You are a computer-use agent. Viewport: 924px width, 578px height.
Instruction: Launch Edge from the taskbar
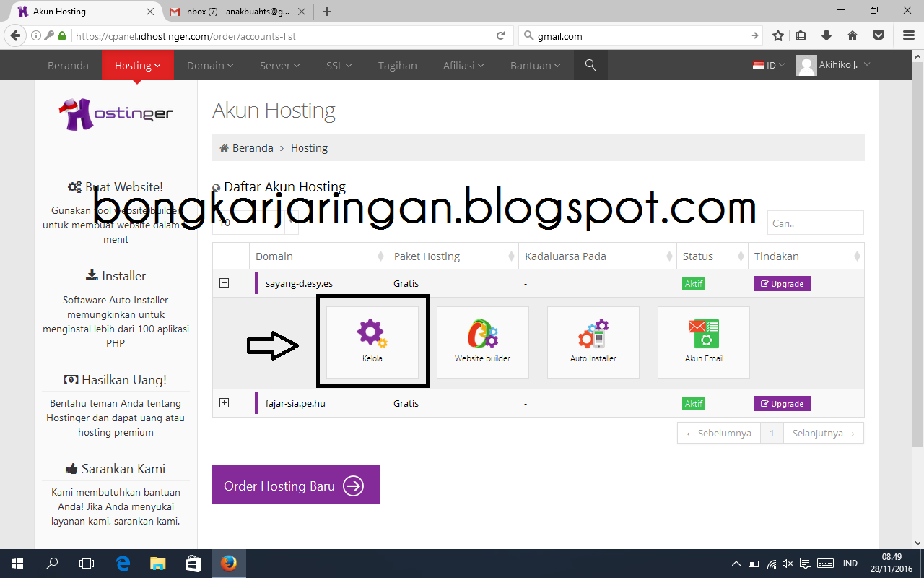[123, 564]
